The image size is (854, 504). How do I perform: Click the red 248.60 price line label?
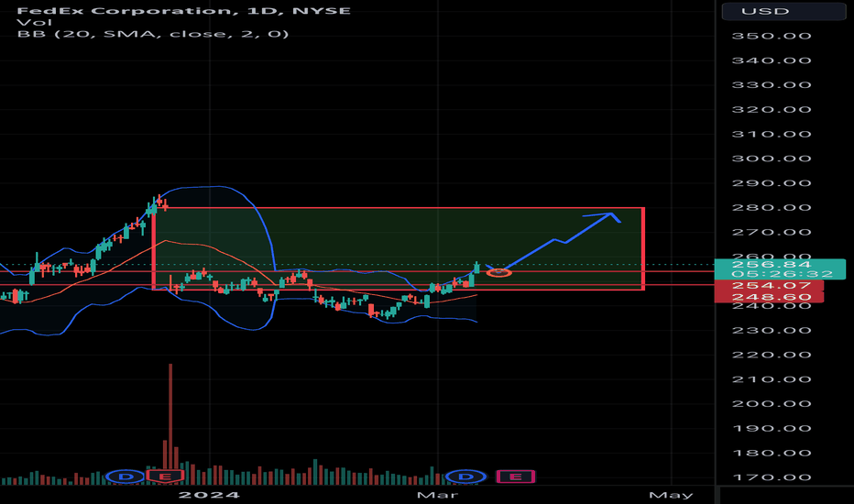pos(769,297)
